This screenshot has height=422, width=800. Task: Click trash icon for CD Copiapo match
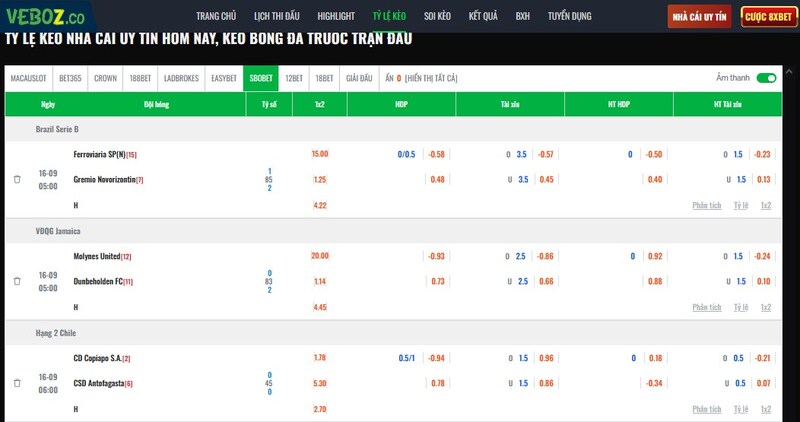click(17, 384)
